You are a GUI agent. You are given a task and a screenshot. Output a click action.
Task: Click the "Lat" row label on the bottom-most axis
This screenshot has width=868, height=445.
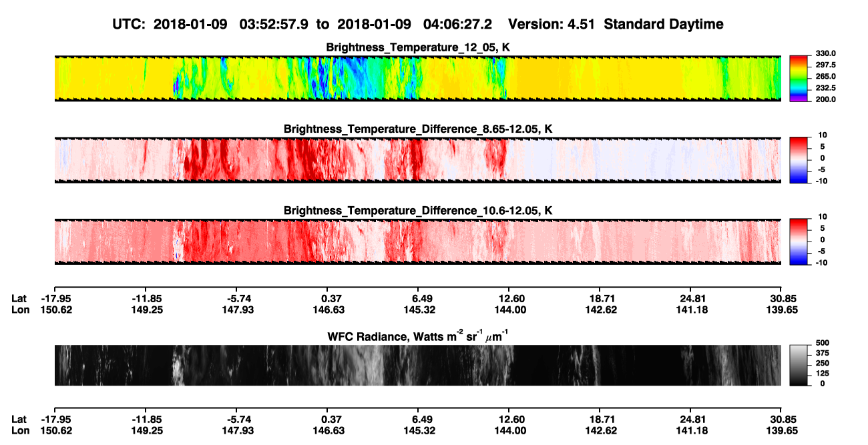pos(19,420)
